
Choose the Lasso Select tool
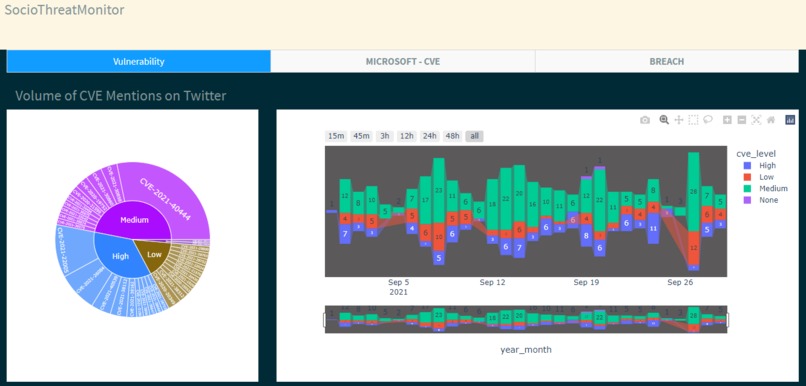pos(708,120)
